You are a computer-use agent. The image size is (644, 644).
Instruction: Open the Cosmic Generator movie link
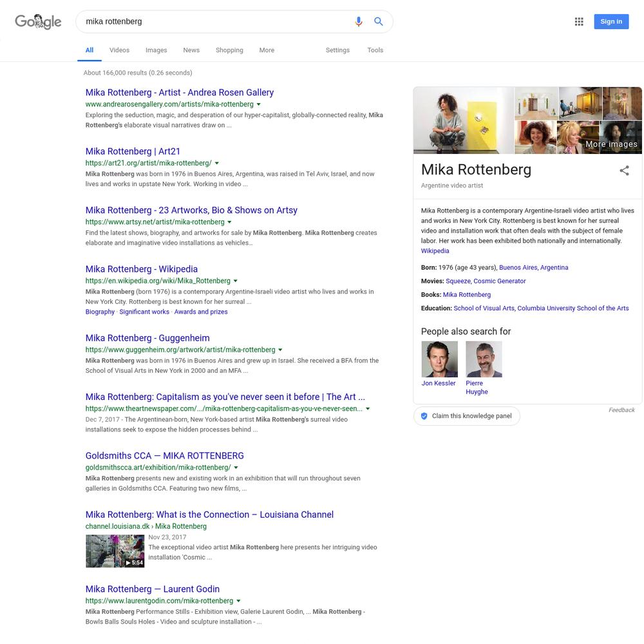point(500,281)
